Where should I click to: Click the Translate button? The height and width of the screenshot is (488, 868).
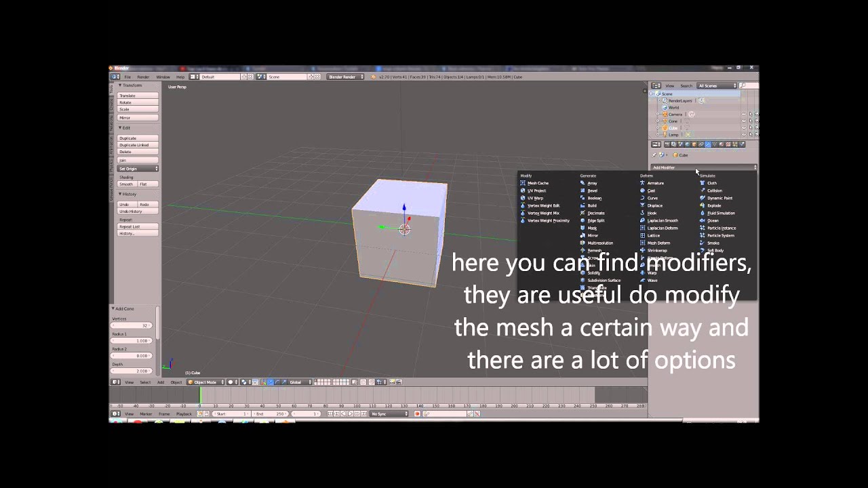point(138,96)
